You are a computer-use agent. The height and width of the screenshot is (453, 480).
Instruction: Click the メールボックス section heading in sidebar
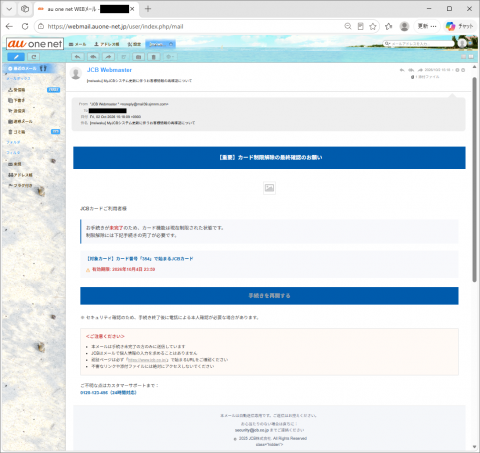click(x=18, y=78)
